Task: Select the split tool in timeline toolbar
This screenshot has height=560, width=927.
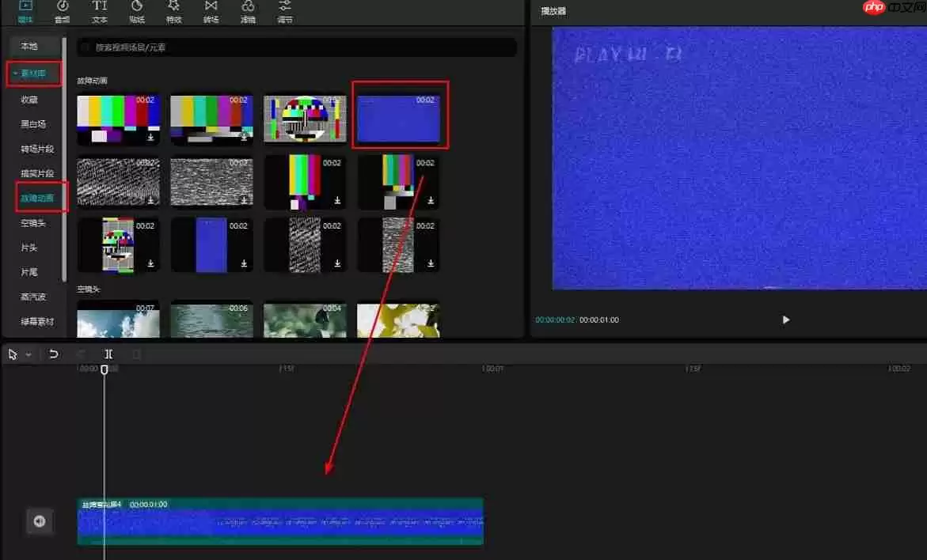Action: click(x=108, y=354)
